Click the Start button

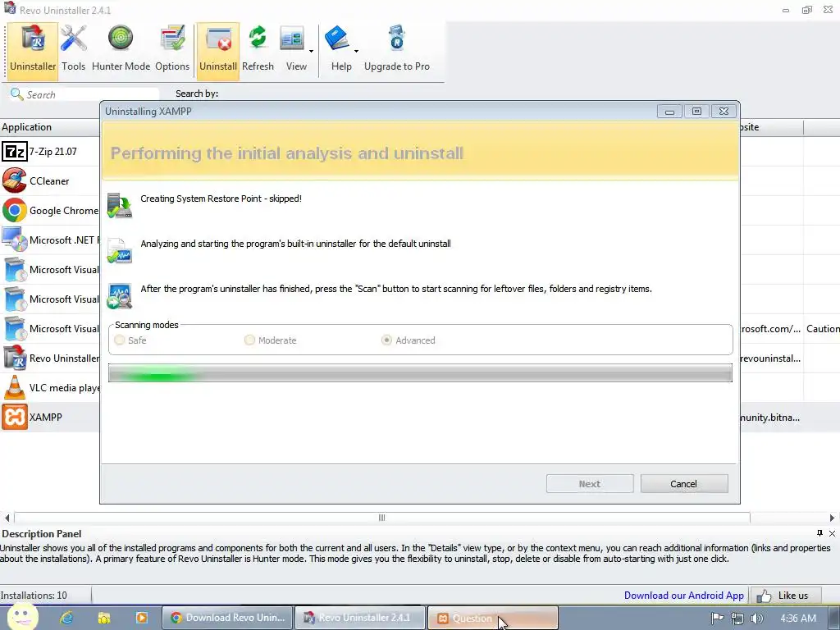(22, 617)
